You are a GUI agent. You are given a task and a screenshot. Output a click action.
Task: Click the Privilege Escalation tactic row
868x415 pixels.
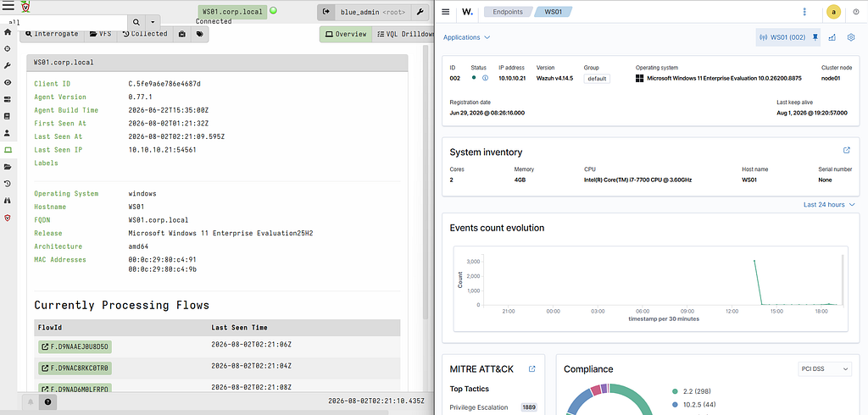click(x=492, y=407)
